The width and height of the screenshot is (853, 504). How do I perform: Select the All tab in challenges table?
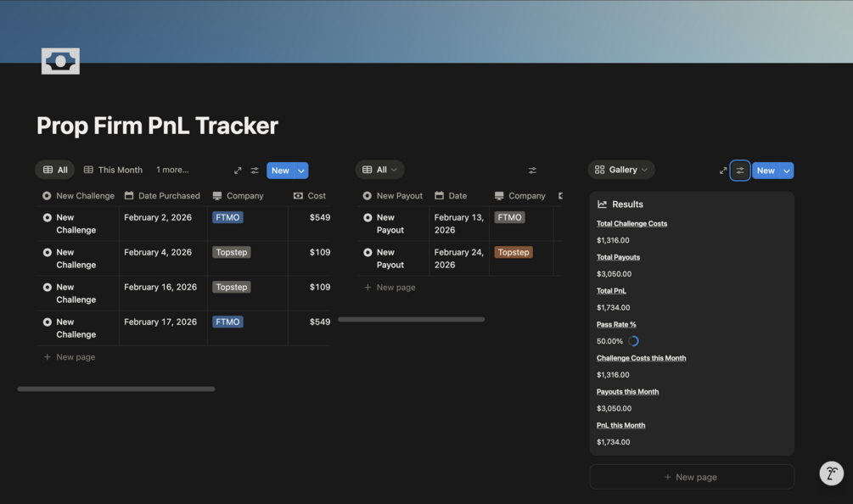point(55,170)
